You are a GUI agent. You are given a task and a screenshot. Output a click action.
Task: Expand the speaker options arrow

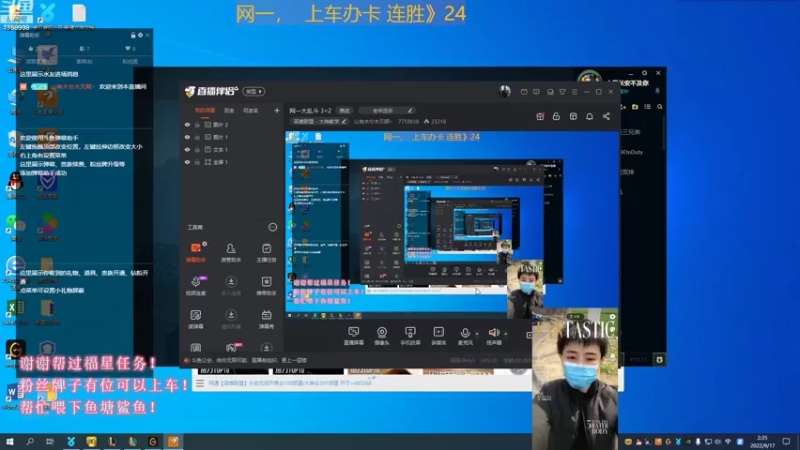(506, 334)
